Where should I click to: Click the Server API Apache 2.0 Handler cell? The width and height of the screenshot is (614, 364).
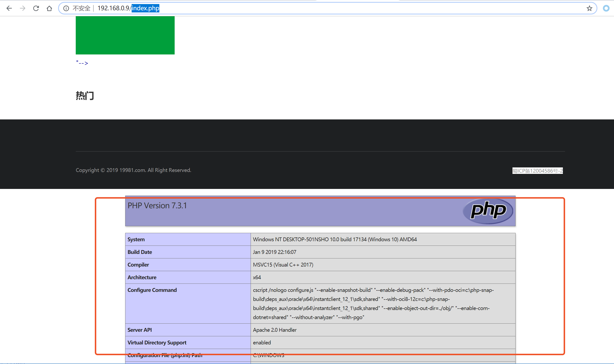pyautogui.click(x=275, y=330)
